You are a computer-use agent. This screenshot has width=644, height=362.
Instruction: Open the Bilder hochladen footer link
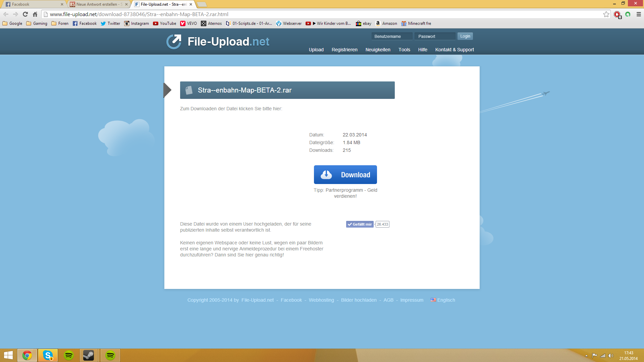click(x=359, y=300)
